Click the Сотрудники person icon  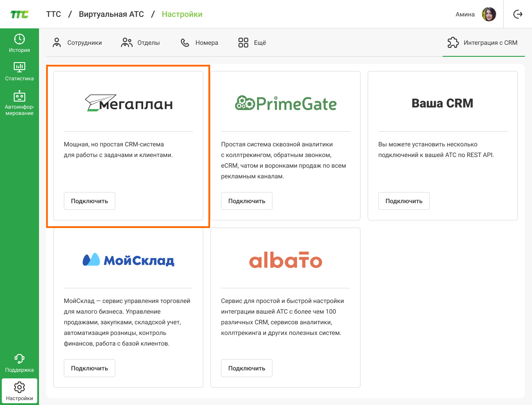(56, 43)
